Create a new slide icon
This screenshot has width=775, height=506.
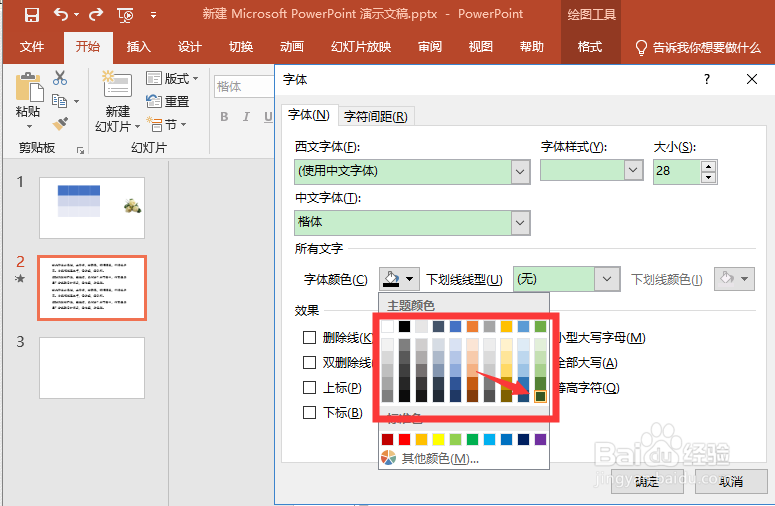point(117,84)
